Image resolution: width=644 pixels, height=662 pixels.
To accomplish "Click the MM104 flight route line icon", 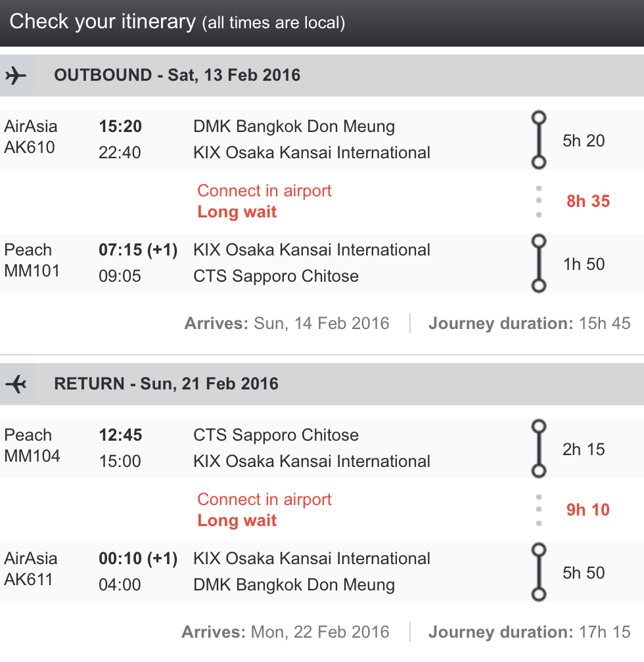I will (538, 449).
